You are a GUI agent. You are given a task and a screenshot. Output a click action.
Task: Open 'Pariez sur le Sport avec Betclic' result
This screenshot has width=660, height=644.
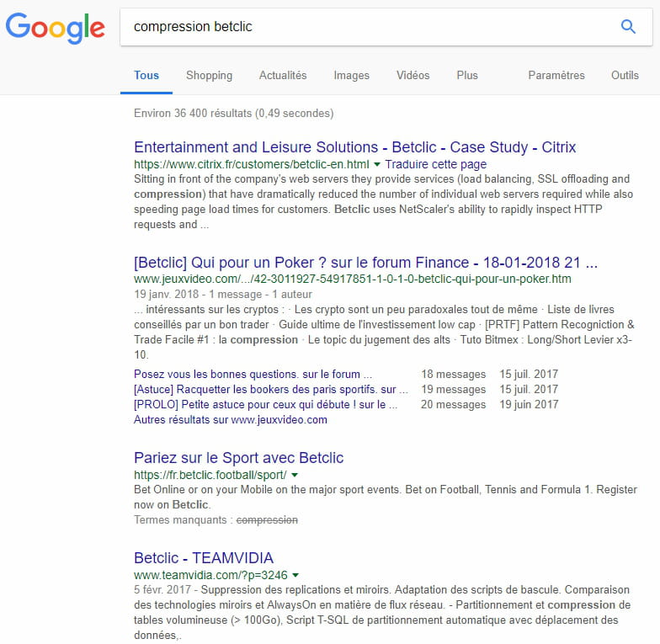[239, 458]
